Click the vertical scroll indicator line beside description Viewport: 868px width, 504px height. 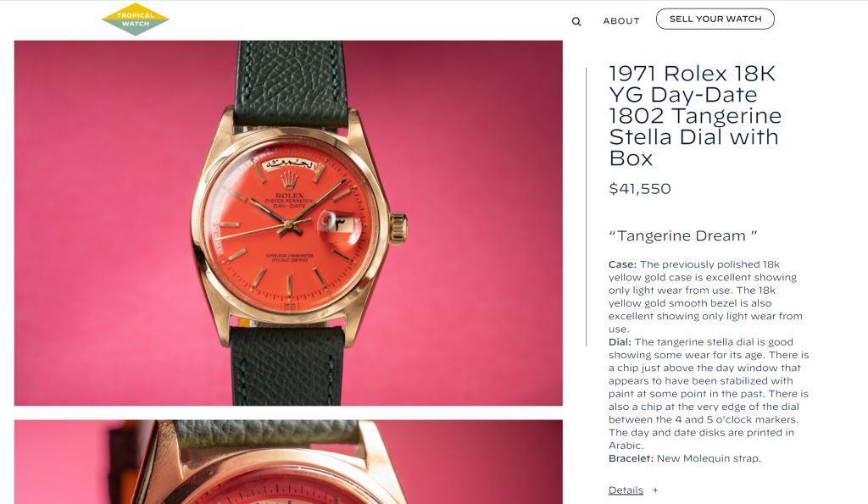click(587, 207)
